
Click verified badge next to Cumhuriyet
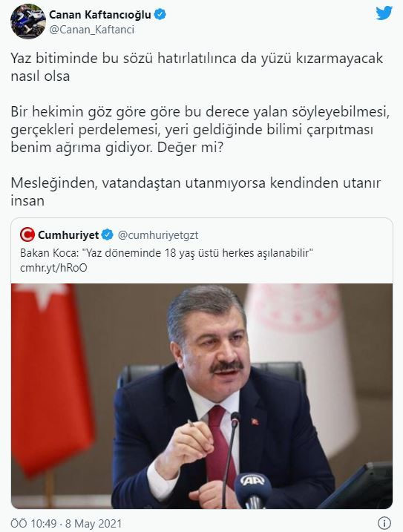[x=108, y=234]
